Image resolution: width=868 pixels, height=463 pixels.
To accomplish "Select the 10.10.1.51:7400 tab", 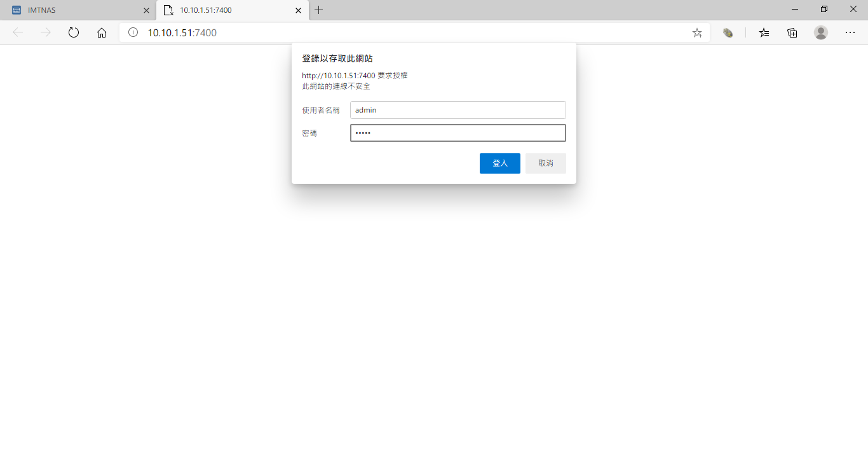I will click(232, 10).
